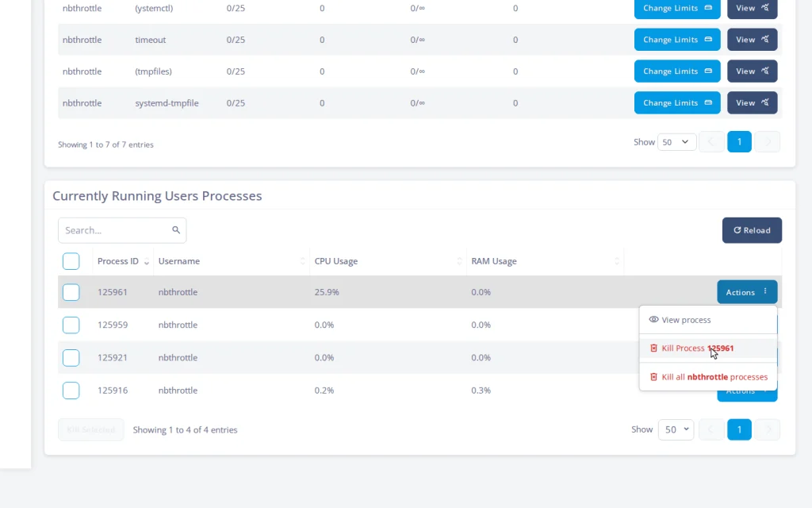This screenshot has width=812, height=508.
Task: Click 'Currently Running Users Processes' heading
Action: [158, 196]
